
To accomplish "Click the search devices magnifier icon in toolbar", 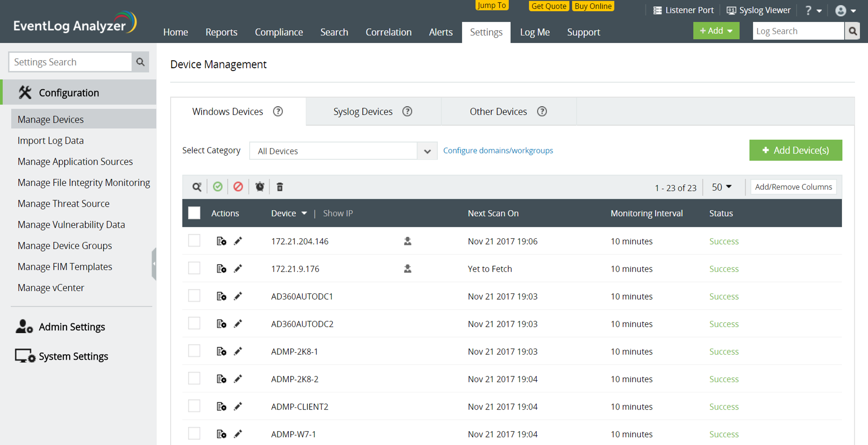I will coord(197,187).
